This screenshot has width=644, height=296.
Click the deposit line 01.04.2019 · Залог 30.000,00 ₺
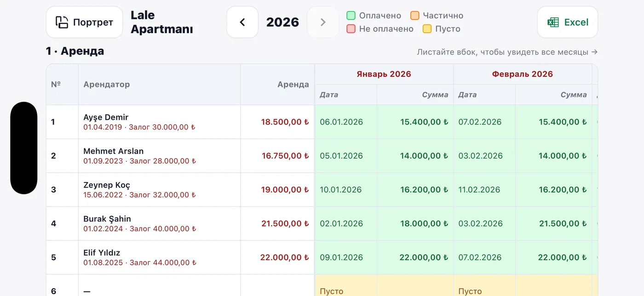pos(139,127)
